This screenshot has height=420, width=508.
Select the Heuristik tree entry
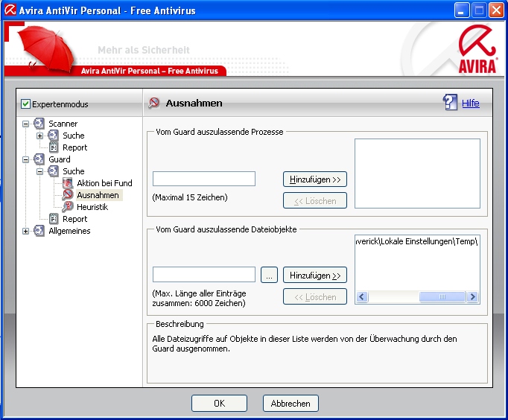[x=92, y=207]
